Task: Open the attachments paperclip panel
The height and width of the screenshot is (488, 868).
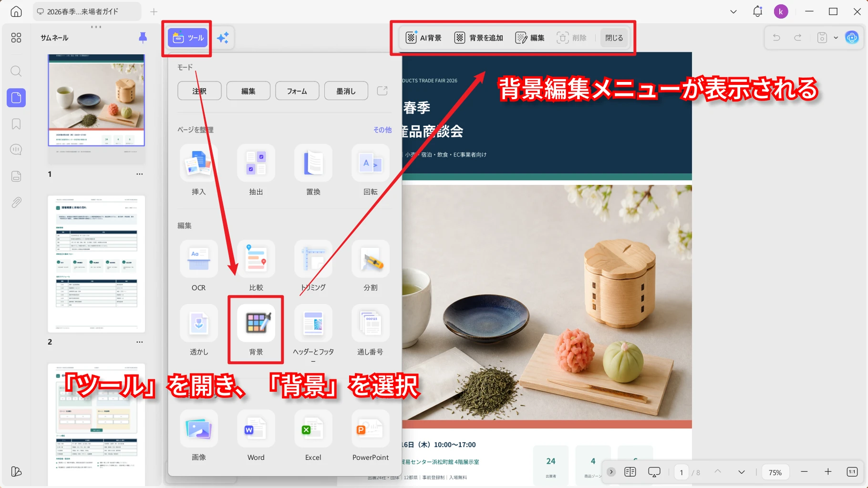Action: click(16, 202)
